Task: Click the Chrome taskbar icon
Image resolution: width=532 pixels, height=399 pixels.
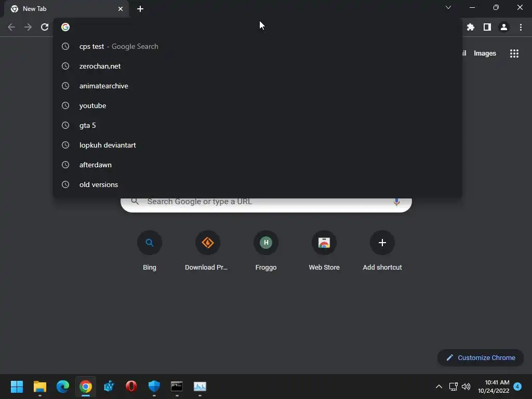Action: (x=86, y=387)
